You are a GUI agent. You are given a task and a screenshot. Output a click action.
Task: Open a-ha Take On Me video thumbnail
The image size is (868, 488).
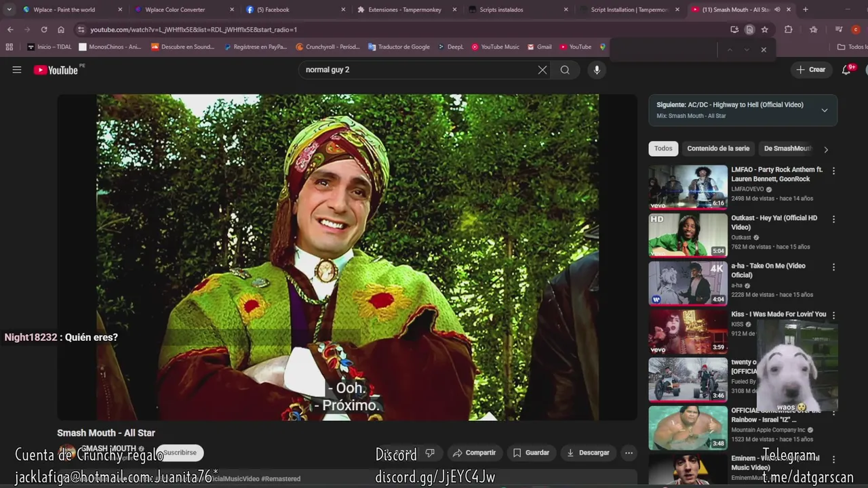tap(688, 283)
